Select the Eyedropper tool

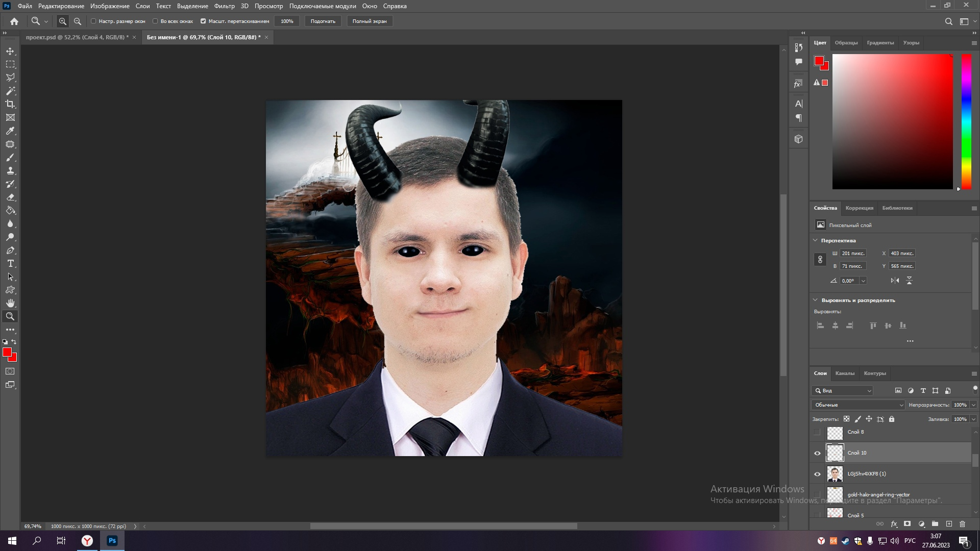pos(10,131)
